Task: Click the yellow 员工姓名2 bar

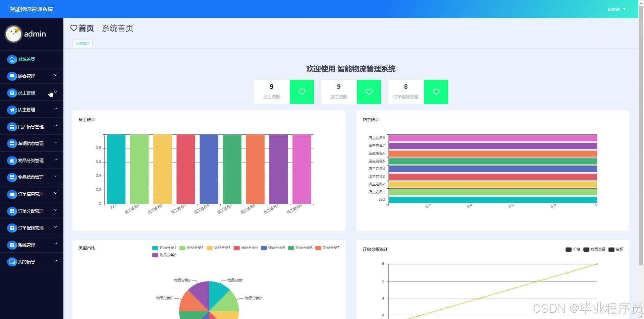Action: [162, 169]
